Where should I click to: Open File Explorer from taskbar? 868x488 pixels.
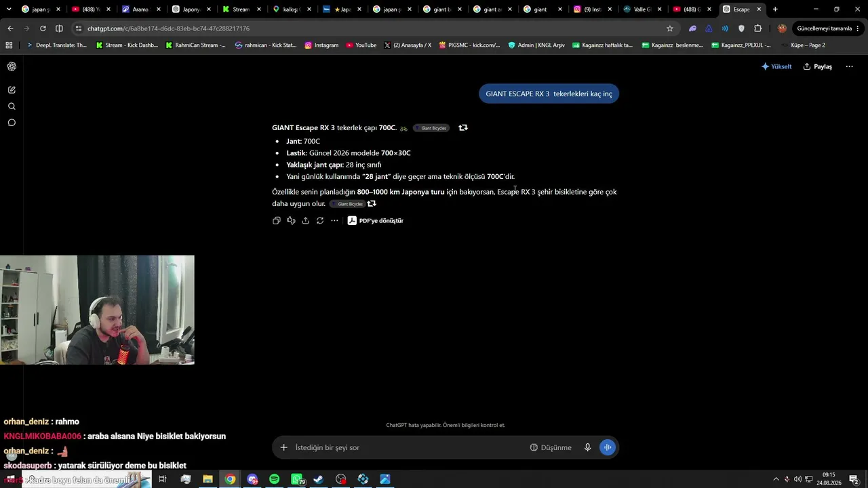tap(208, 479)
